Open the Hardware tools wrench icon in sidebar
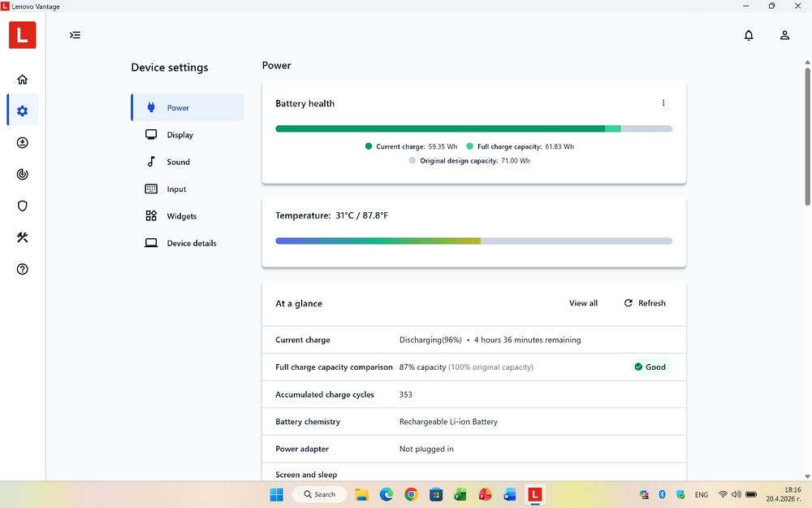The width and height of the screenshot is (812, 508). click(22, 237)
